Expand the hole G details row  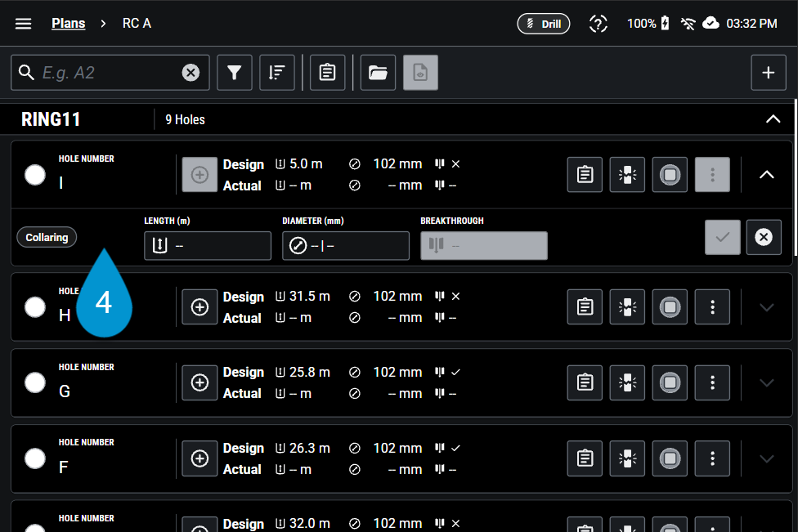click(x=766, y=382)
